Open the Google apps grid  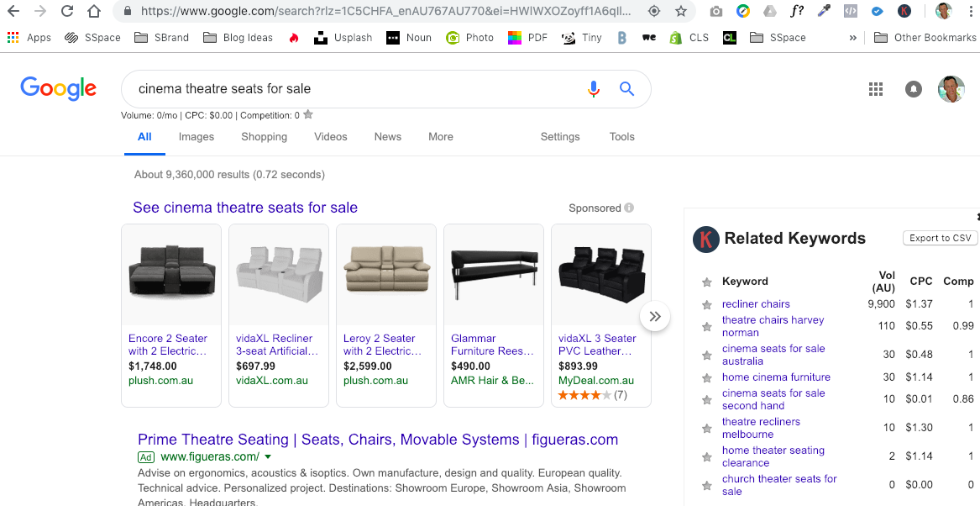tap(876, 89)
